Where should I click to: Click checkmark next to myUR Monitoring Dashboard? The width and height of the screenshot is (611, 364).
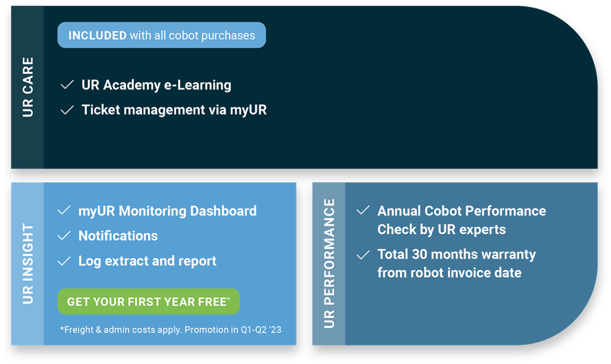64,210
